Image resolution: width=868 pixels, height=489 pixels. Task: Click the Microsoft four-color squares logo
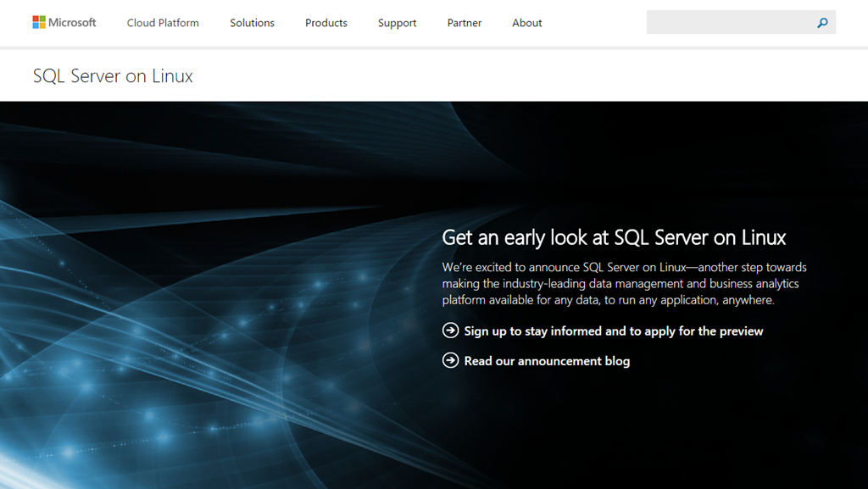tap(39, 23)
